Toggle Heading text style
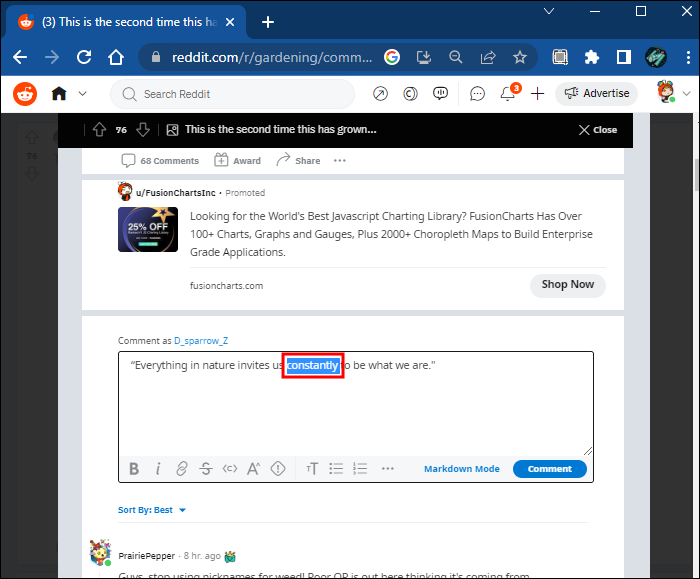 pyautogui.click(x=312, y=469)
